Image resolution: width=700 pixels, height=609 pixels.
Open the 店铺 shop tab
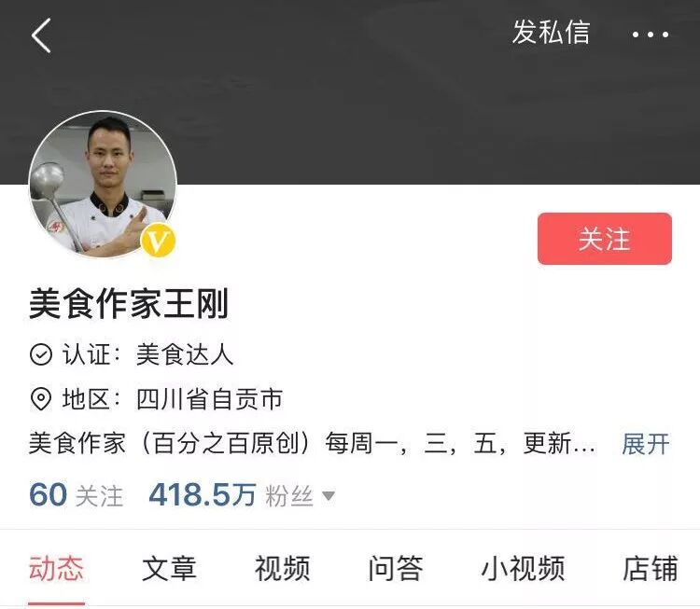click(650, 568)
